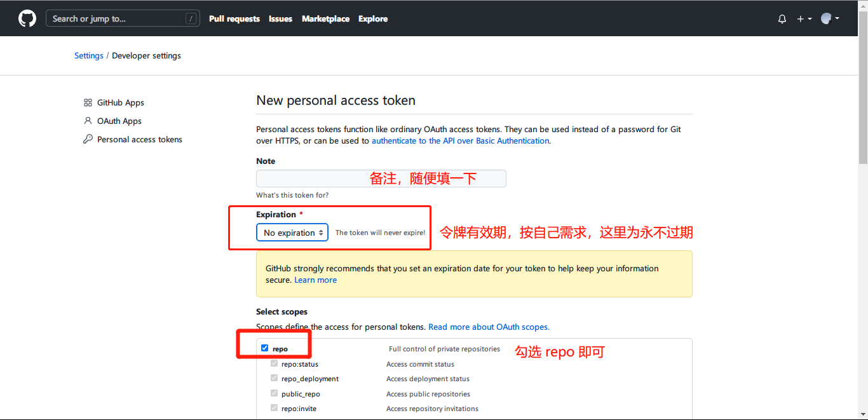868x420 pixels.
Task: Open Issues in the top nav
Action: (x=280, y=19)
